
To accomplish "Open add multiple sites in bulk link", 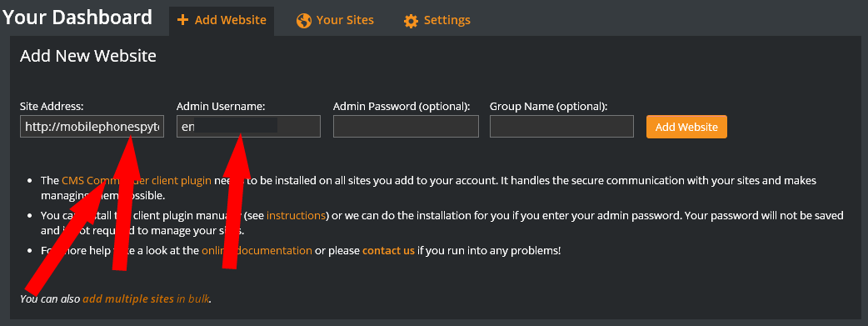I will click(146, 298).
